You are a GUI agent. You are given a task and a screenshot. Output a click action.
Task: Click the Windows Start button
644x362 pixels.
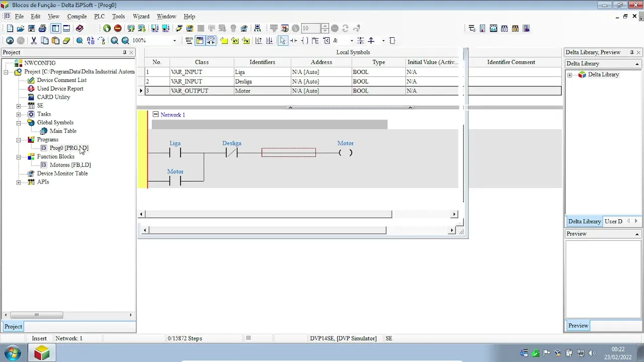[13, 353]
